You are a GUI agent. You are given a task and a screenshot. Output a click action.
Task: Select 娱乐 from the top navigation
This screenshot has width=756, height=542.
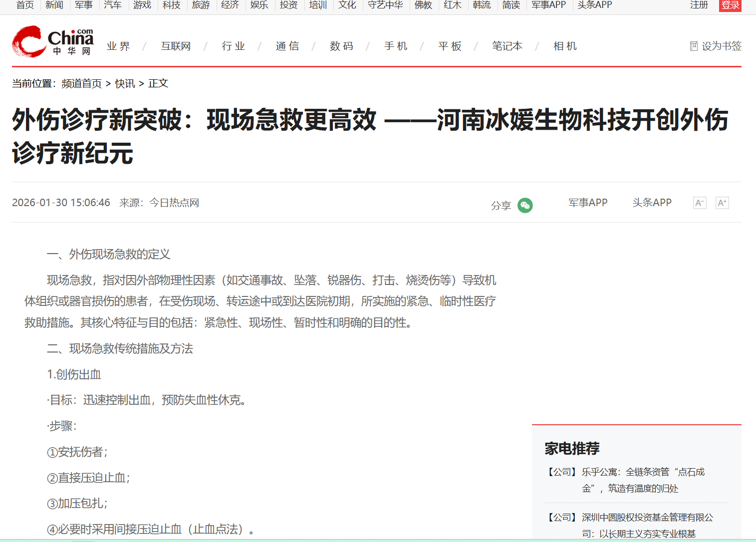[259, 5]
